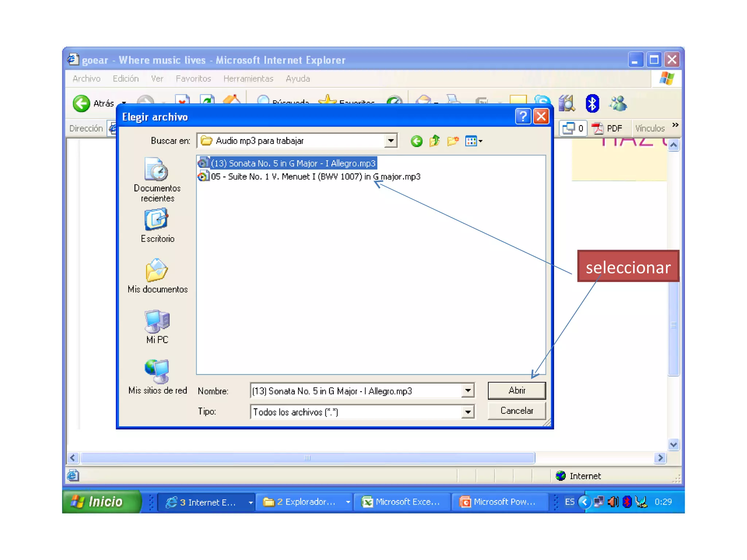Open the Herramientas menu
This screenshot has height=560, width=747.
(248, 79)
